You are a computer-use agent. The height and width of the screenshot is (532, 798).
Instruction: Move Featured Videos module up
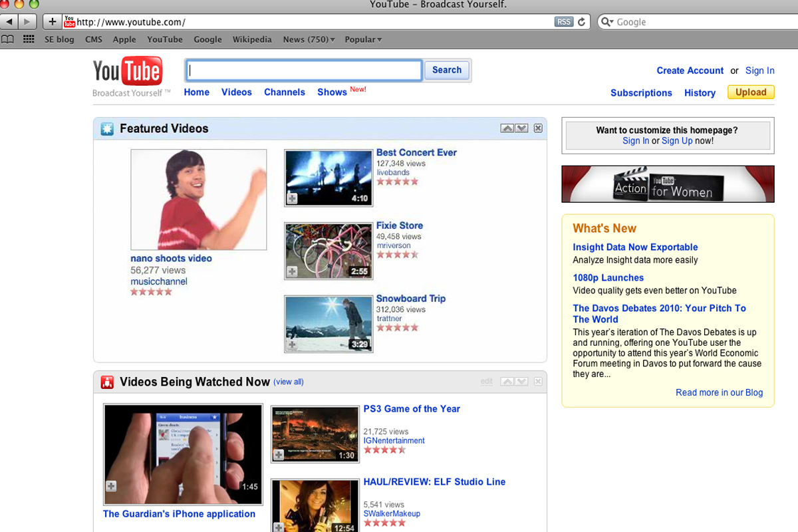(x=507, y=128)
